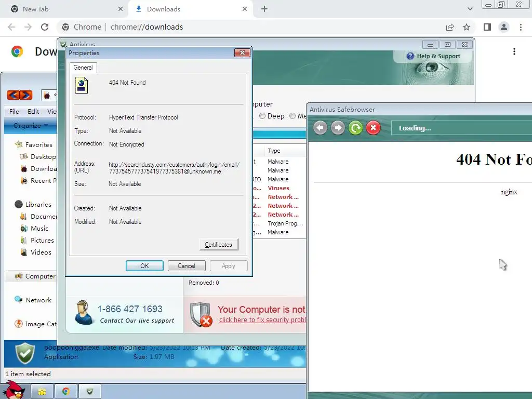Click explorer orange back arrow

(x=13, y=95)
